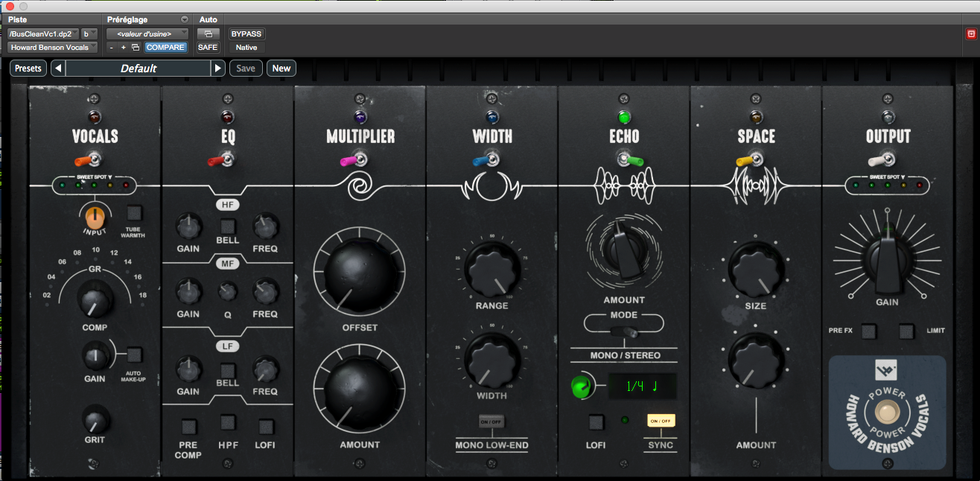980x481 pixels.
Task: Click the automation icon under Auto
Action: click(208, 33)
